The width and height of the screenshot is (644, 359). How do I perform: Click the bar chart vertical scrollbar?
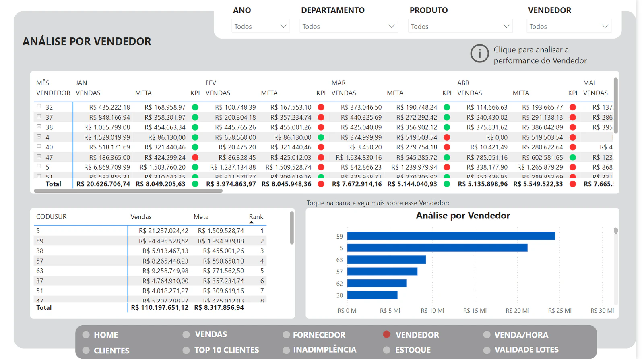pyautogui.click(x=616, y=231)
